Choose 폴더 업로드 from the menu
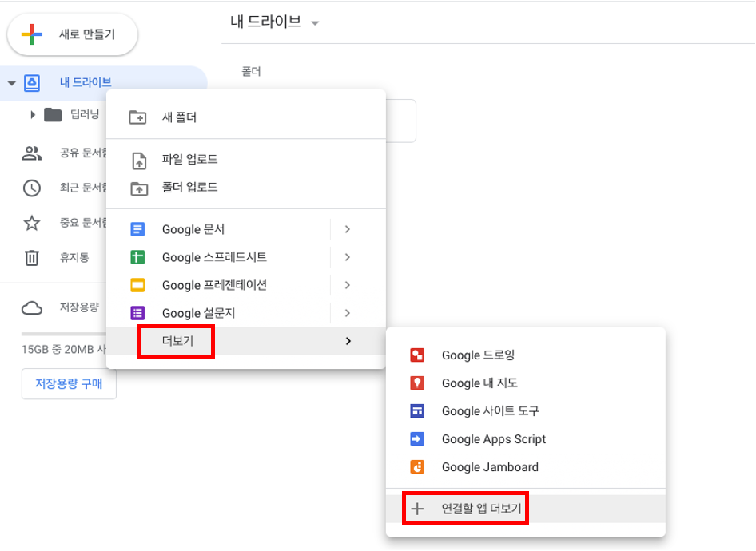 (x=246, y=188)
